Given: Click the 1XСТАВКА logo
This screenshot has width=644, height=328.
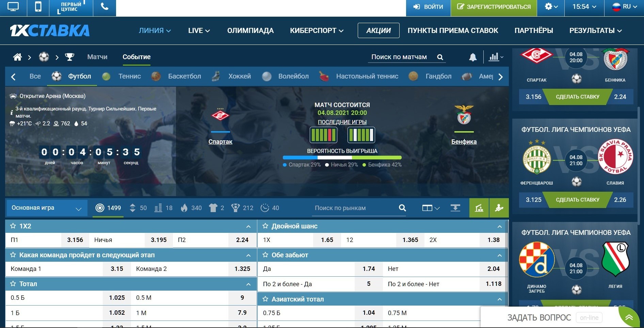Looking at the screenshot, I should 50,31.
